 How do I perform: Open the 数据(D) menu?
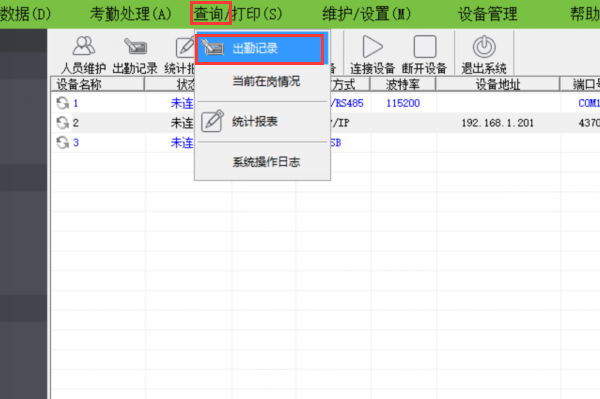tap(25, 14)
